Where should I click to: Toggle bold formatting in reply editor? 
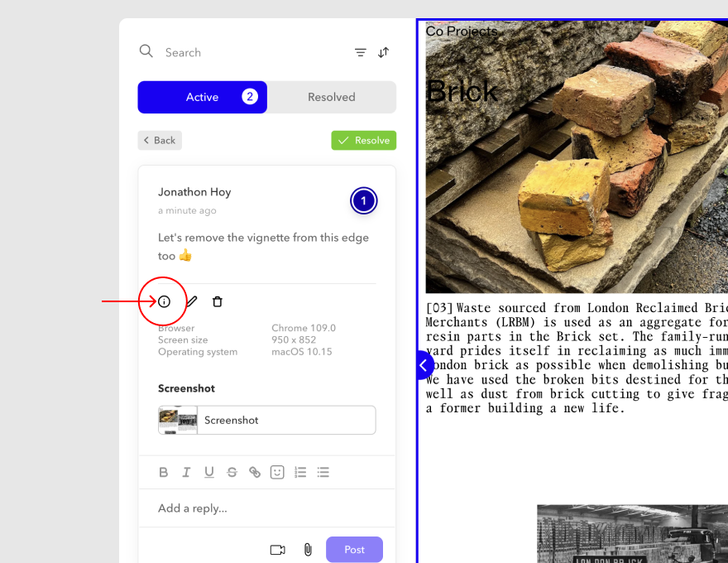164,472
